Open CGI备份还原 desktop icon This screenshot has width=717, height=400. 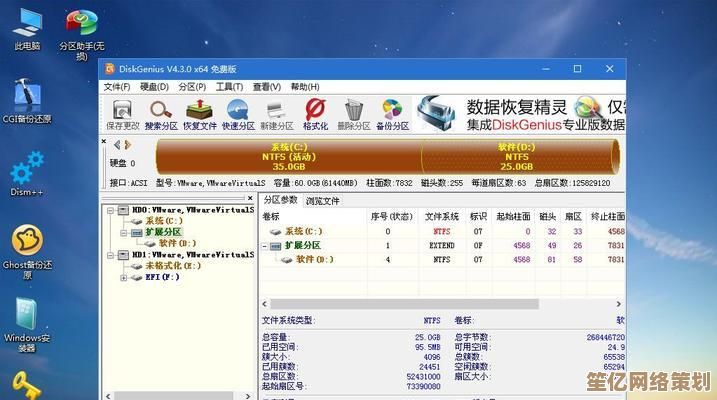click(x=27, y=101)
